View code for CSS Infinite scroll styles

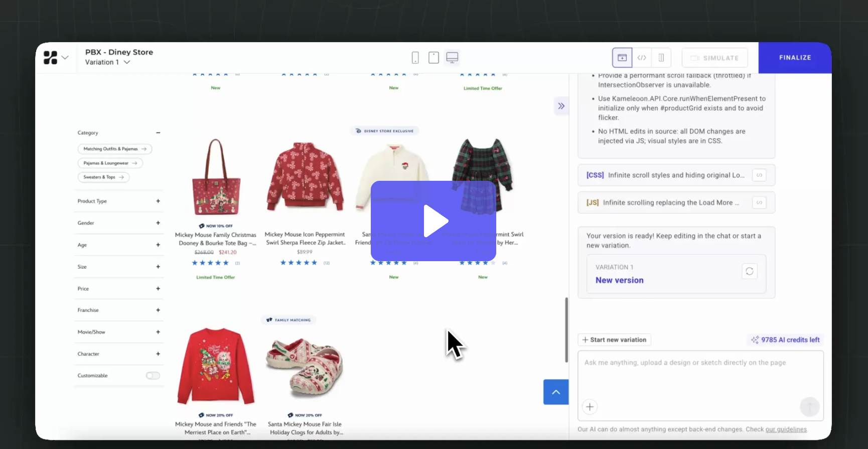[x=759, y=175]
